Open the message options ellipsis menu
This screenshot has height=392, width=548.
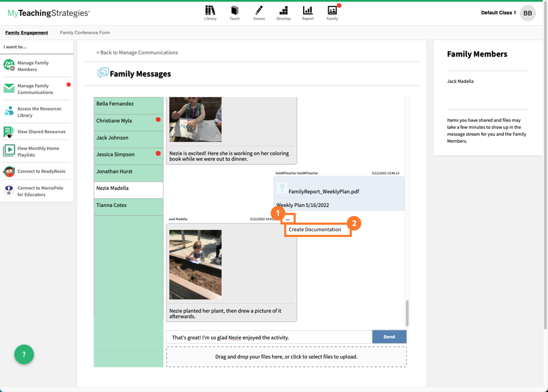click(288, 218)
